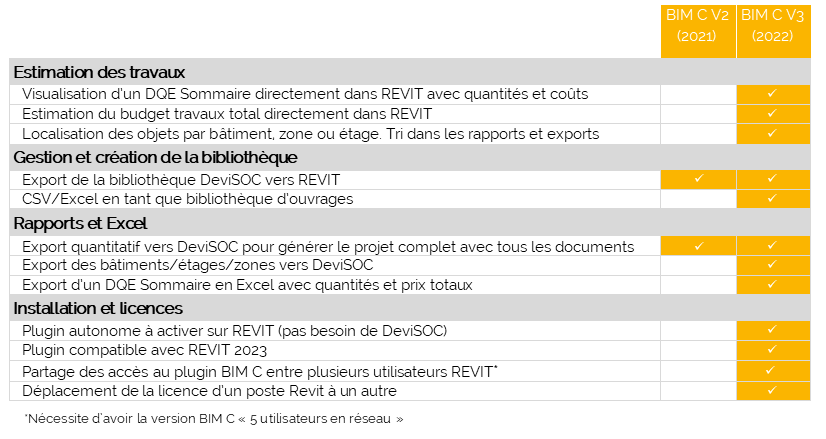Image resolution: width=826 pixels, height=439 pixels.
Task: Click the BIM C V2 (2021) column header
Action: coord(698,26)
